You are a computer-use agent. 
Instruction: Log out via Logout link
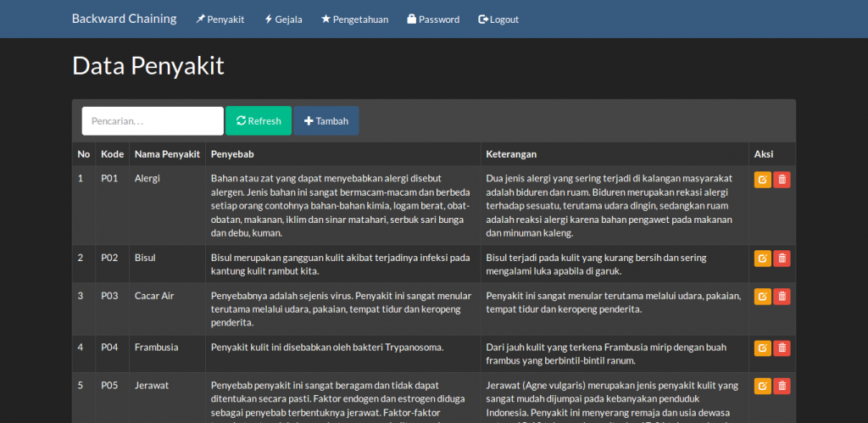point(498,19)
